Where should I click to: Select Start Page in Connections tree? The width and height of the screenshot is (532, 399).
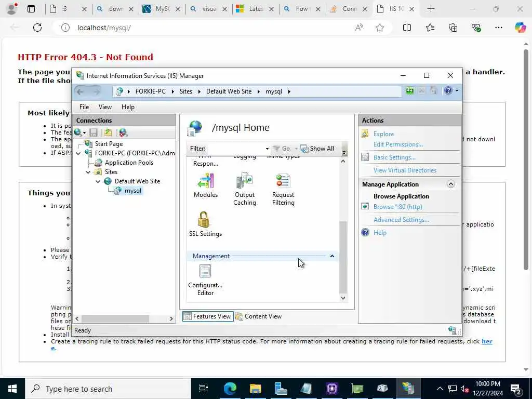click(x=109, y=144)
